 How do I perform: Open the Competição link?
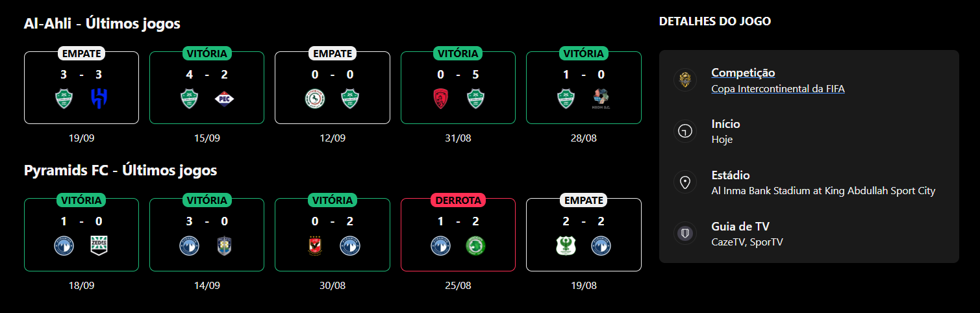coord(743,73)
